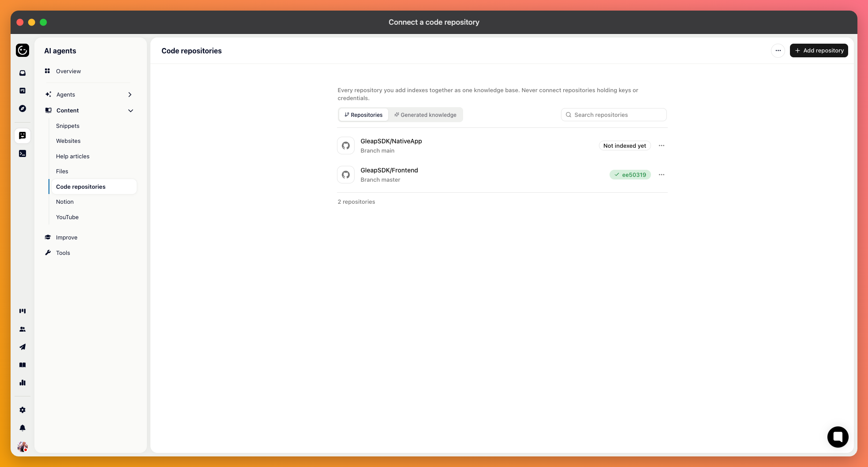This screenshot has height=467, width=868.
Task: Go to Help articles in sidebar
Action: pos(73,157)
